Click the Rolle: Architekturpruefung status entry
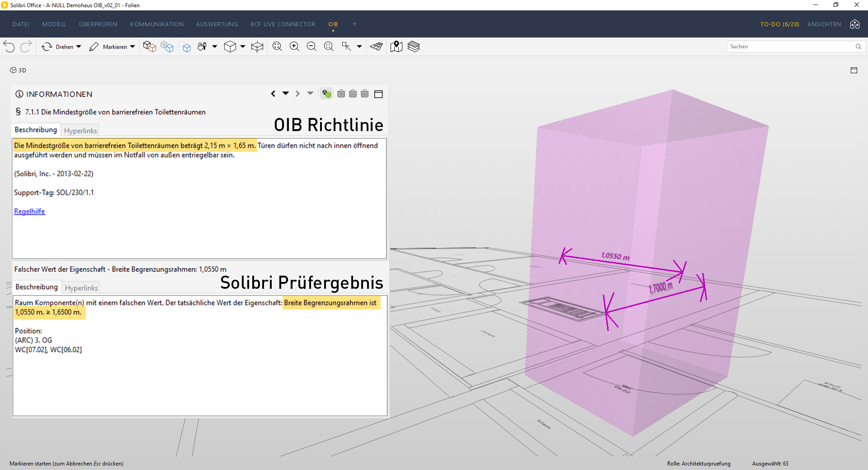The width and height of the screenshot is (868, 470). point(698,464)
